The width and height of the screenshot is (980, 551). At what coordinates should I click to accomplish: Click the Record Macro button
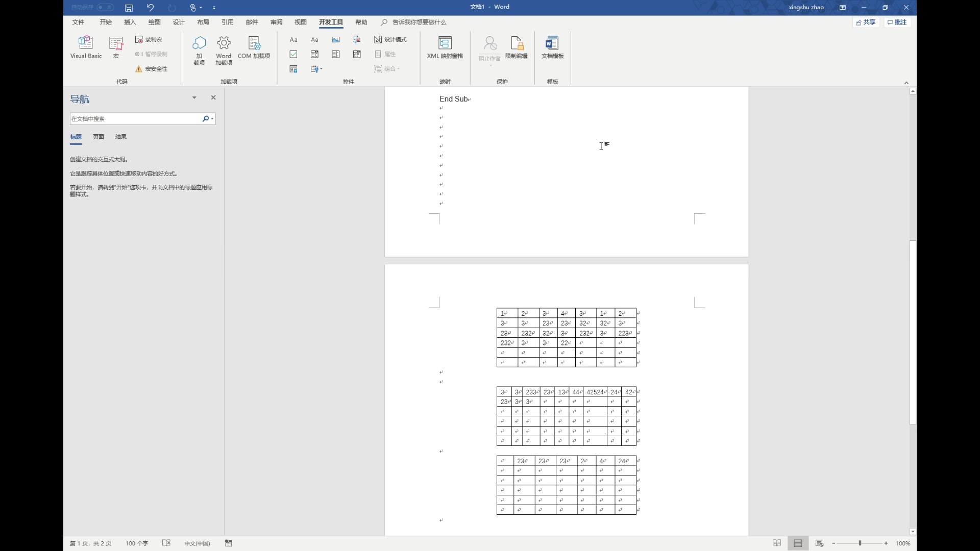pyautogui.click(x=149, y=39)
